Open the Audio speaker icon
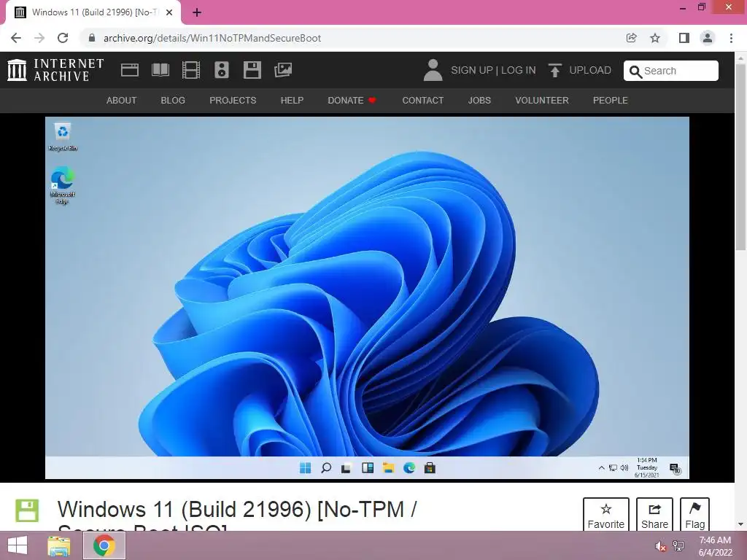The height and width of the screenshot is (560, 747). (x=222, y=70)
